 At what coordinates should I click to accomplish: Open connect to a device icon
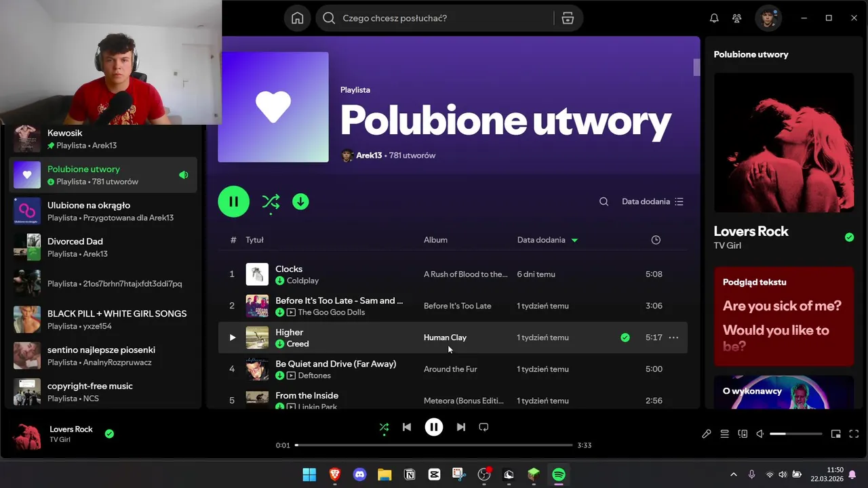[x=743, y=434]
